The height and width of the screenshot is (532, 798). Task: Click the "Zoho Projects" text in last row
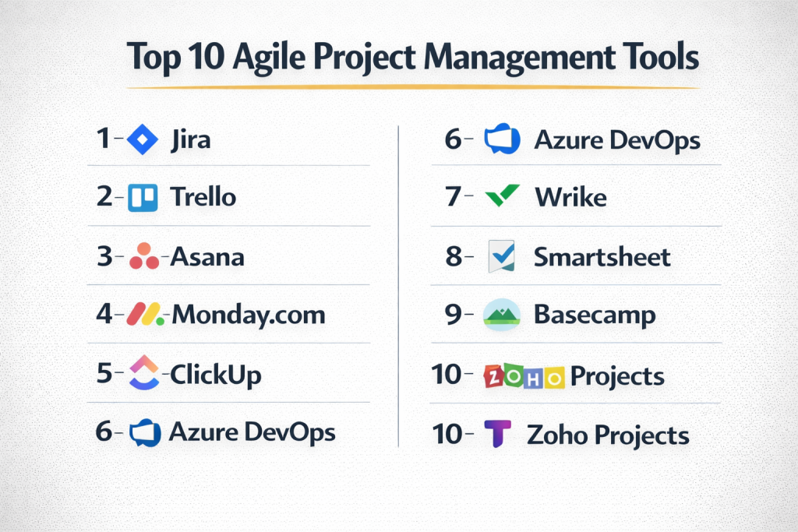point(608,435)
